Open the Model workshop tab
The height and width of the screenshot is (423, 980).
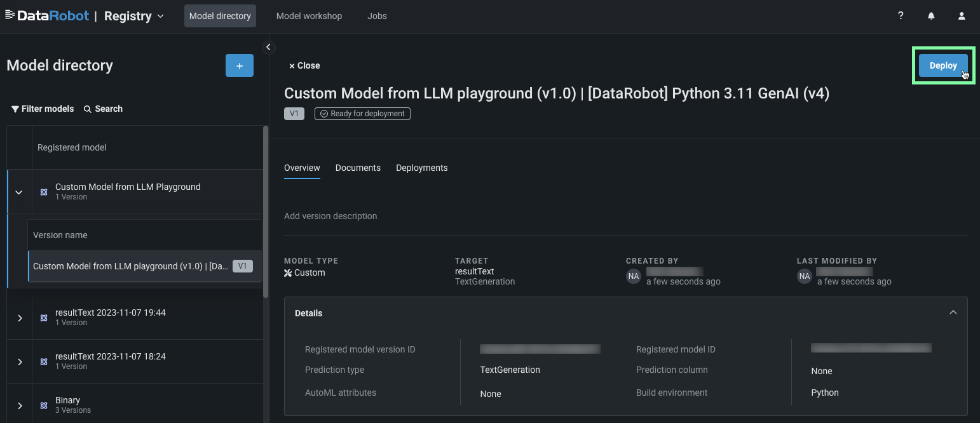[x=309, y=16]
